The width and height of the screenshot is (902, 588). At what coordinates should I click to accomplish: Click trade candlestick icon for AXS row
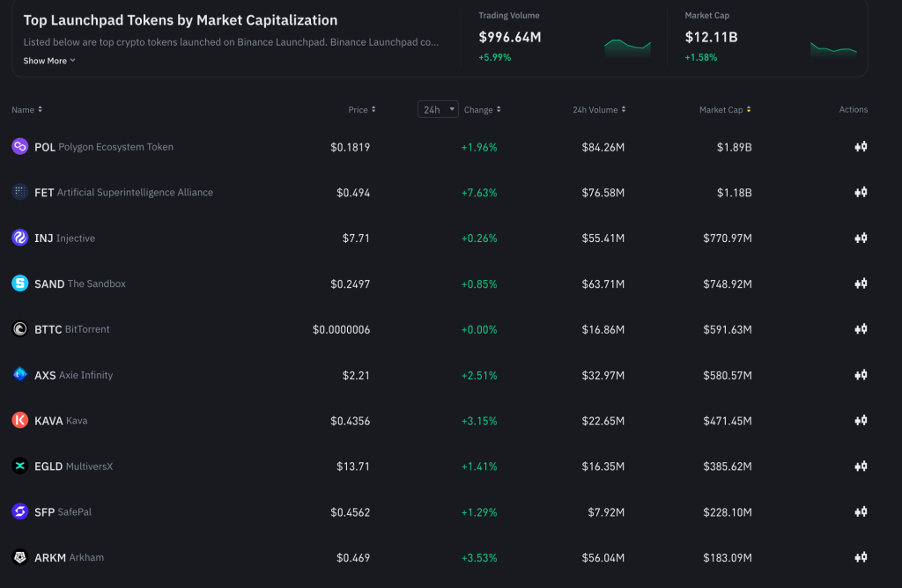(861, 375)
